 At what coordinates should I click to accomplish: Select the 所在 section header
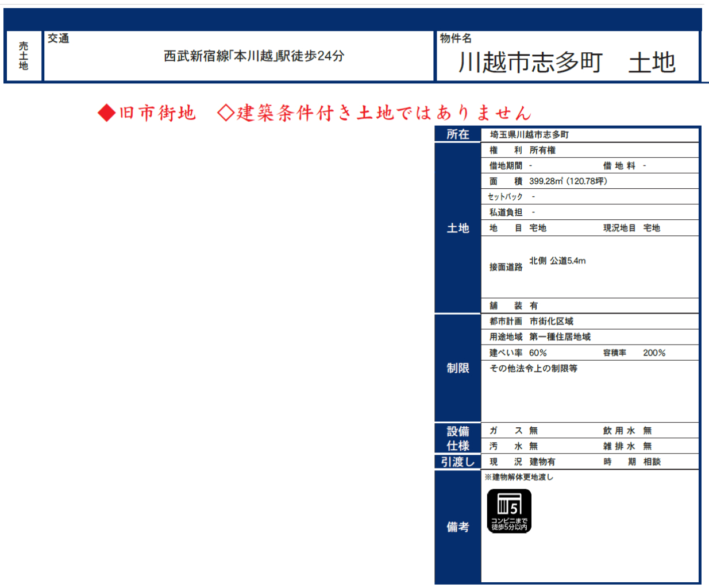click(458, 134)
